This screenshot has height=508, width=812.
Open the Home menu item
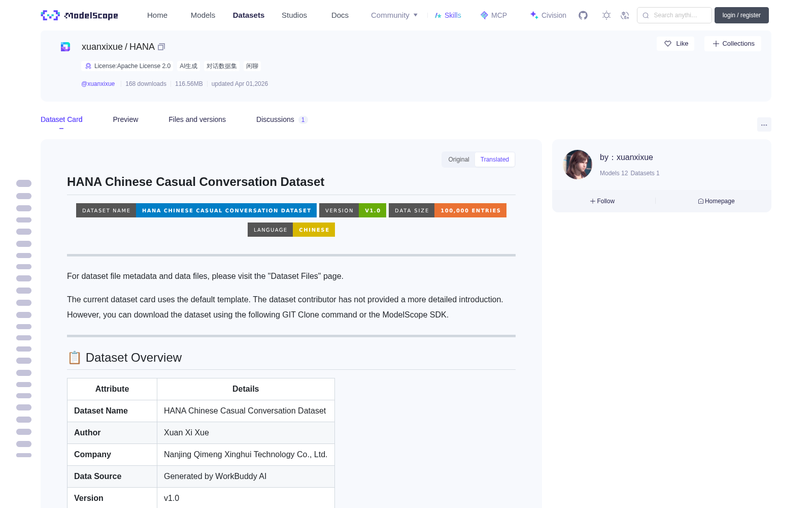pos(157,15)
